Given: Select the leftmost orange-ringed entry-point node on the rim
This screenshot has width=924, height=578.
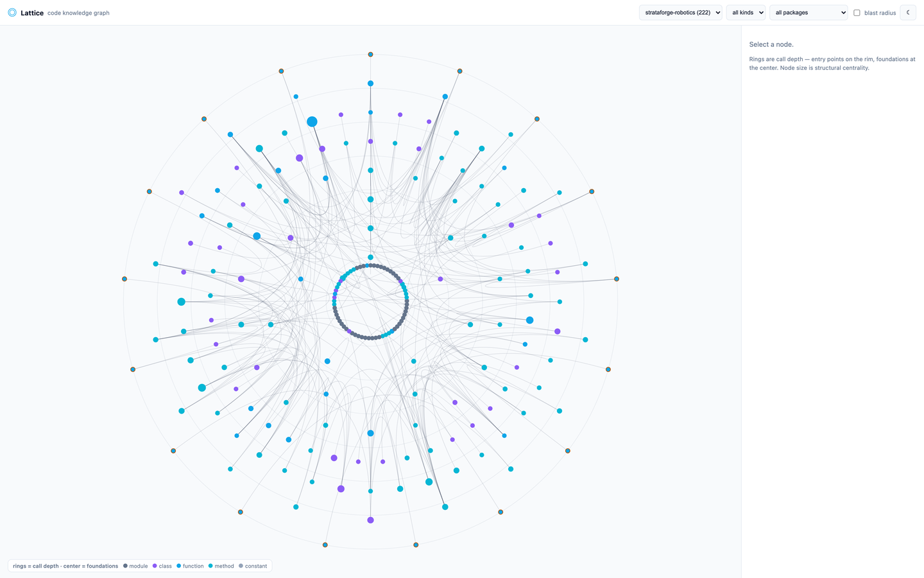Looking at the screenshot, I should 124,279.
